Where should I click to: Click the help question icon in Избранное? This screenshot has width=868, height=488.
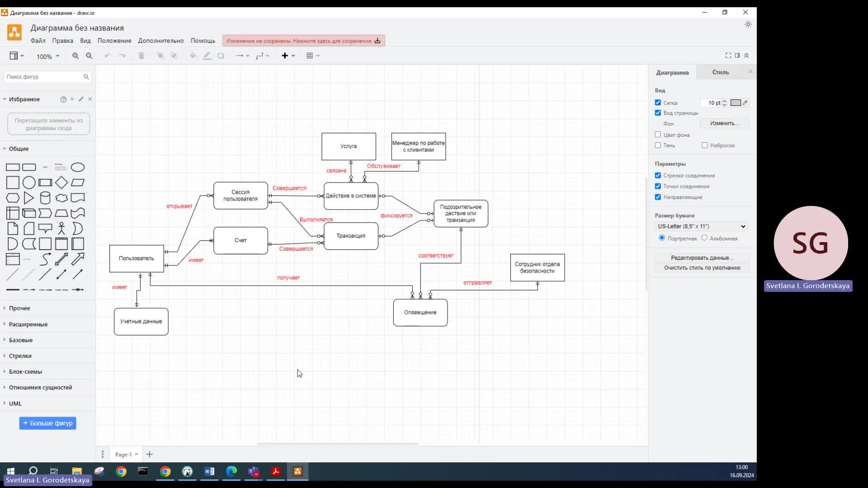click(x=63, y=99)
